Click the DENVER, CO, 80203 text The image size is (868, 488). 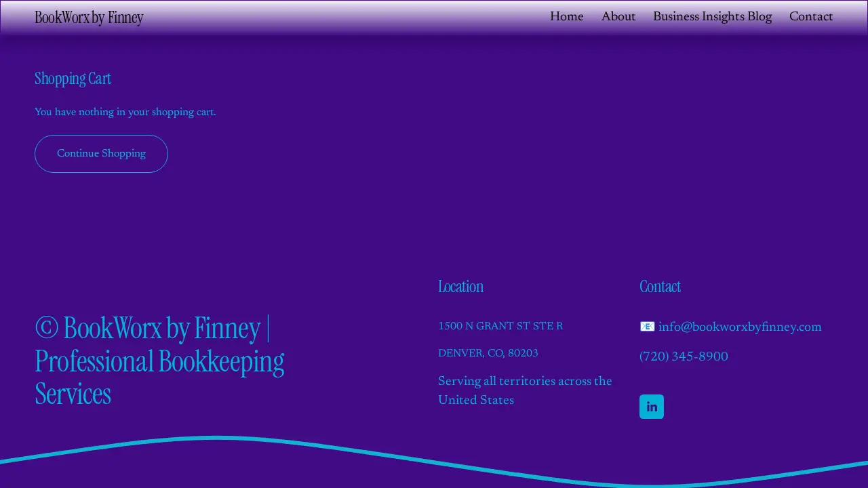[x=488, y=353]
